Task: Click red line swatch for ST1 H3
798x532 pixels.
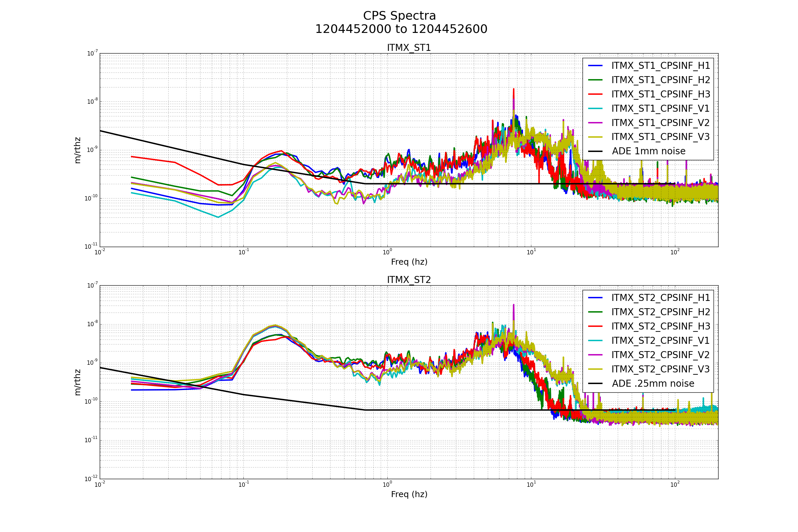Action: click(595, 94)
